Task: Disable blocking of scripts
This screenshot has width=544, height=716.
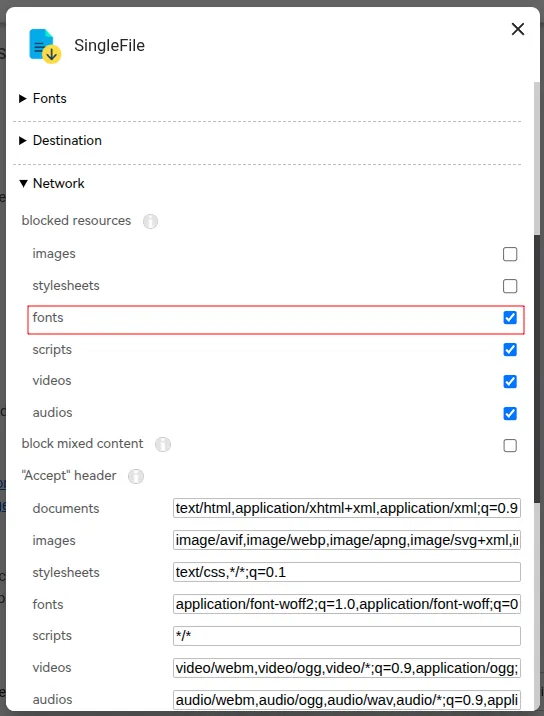Action: tap(510, 350)
